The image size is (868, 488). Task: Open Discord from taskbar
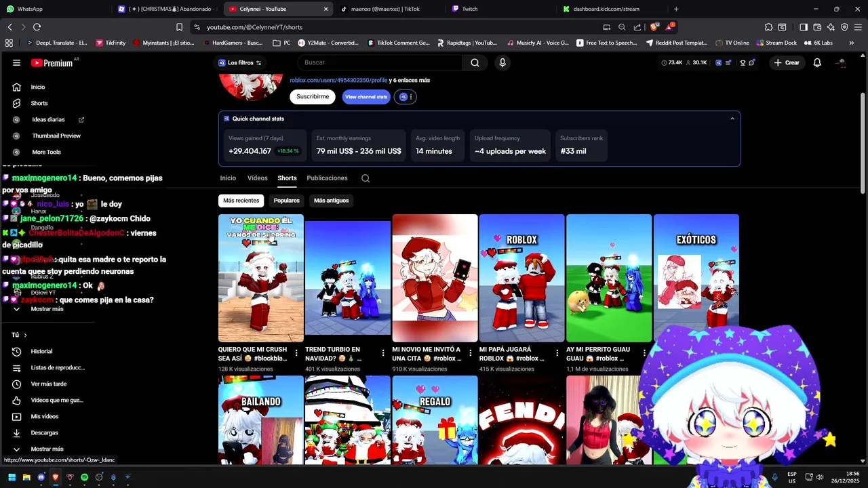tap(41, 477)
